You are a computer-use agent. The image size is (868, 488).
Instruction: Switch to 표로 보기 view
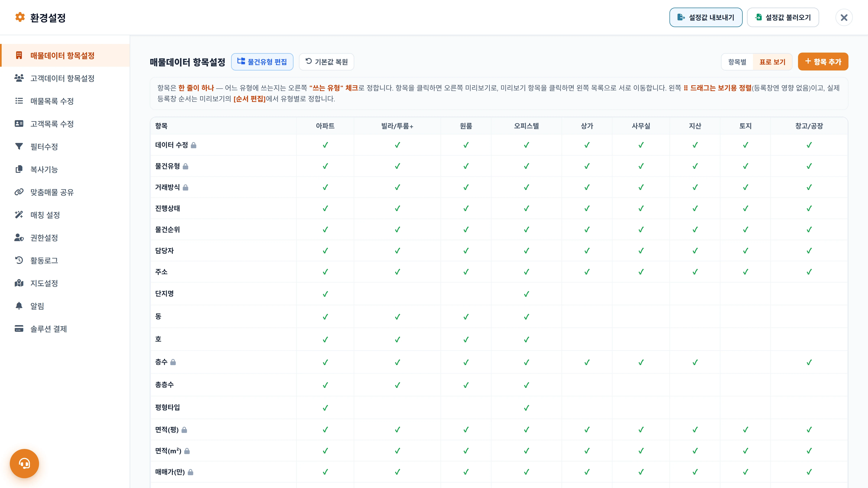772,62
